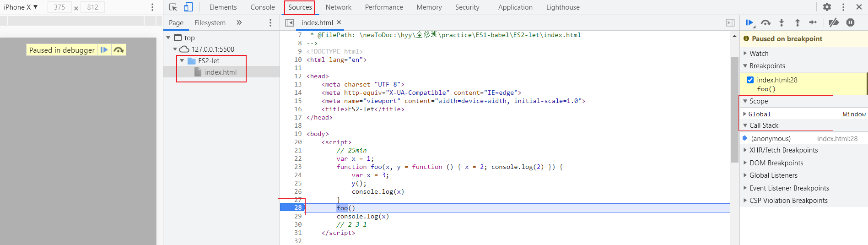Click the Window value of Global scope
The height and width of the screenshot is (245, 868).
point(854,114)
